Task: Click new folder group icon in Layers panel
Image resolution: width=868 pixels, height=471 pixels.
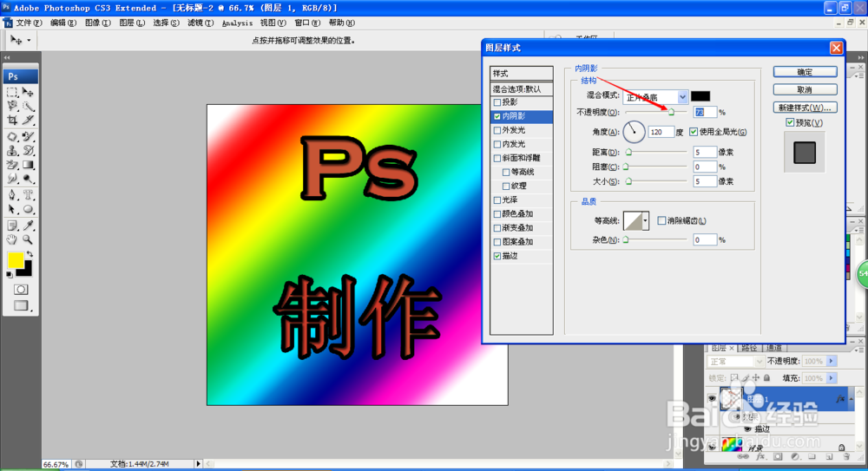Action: point(812,456)
